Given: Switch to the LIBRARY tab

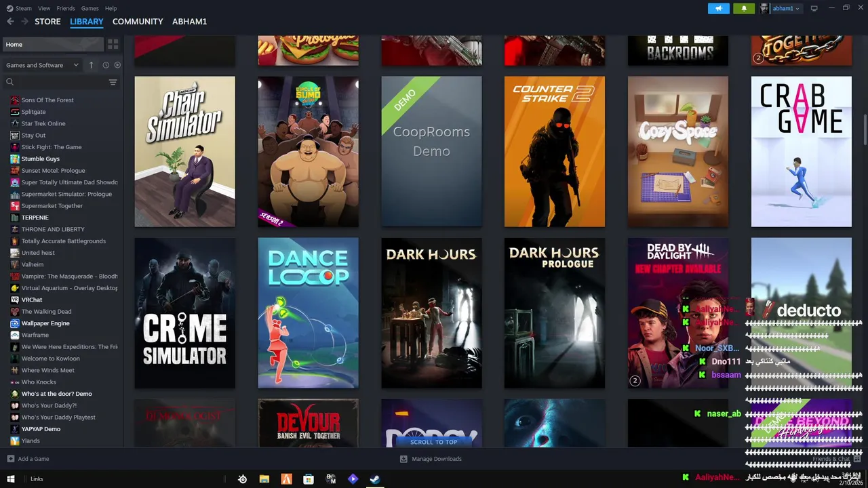Looking at the screenshot, I should 87,22.
